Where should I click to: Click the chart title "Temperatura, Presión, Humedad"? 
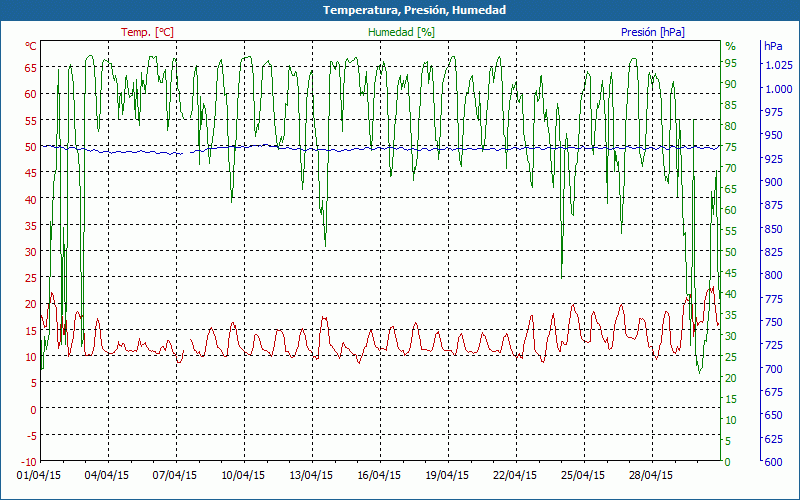[x=414, y=10]
